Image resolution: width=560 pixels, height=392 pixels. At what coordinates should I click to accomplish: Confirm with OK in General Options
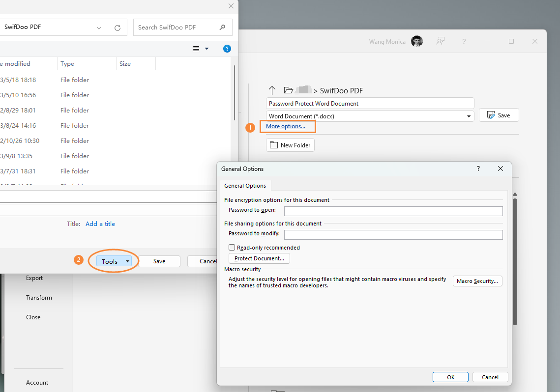[x=450, y=377]
